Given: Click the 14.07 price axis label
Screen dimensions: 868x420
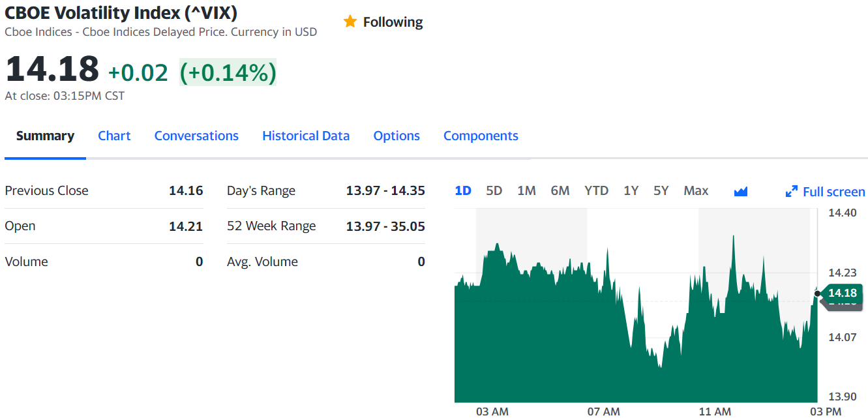Looking at the screenshot, I should coord(843,337).
